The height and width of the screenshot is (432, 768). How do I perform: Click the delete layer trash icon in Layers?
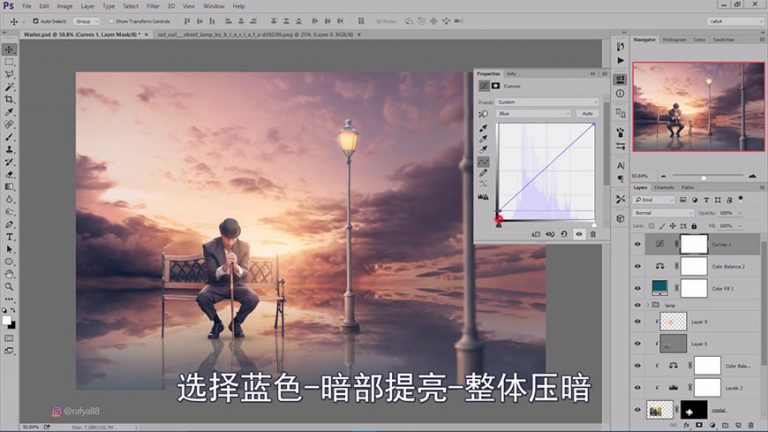click(751, 426)
